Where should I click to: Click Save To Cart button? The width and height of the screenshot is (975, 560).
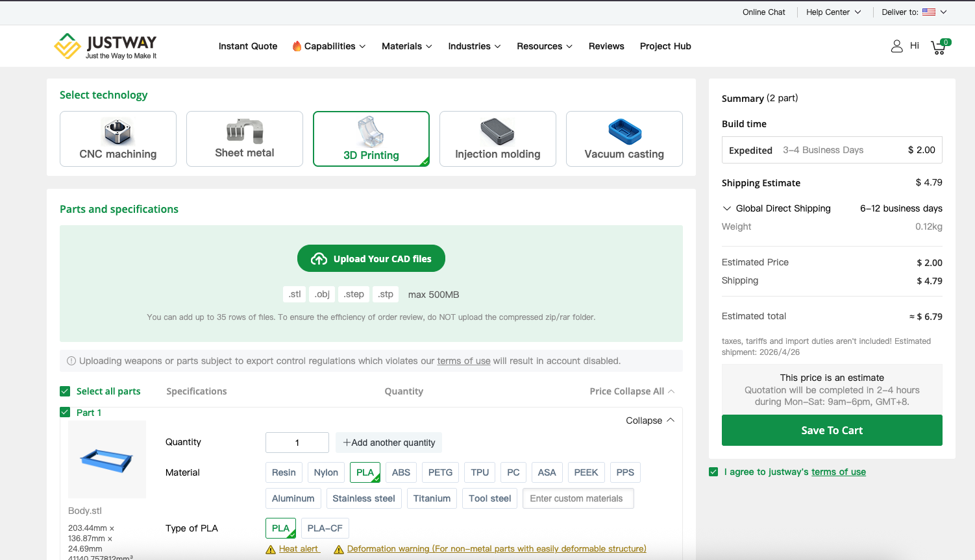click(x=832, y=430)
